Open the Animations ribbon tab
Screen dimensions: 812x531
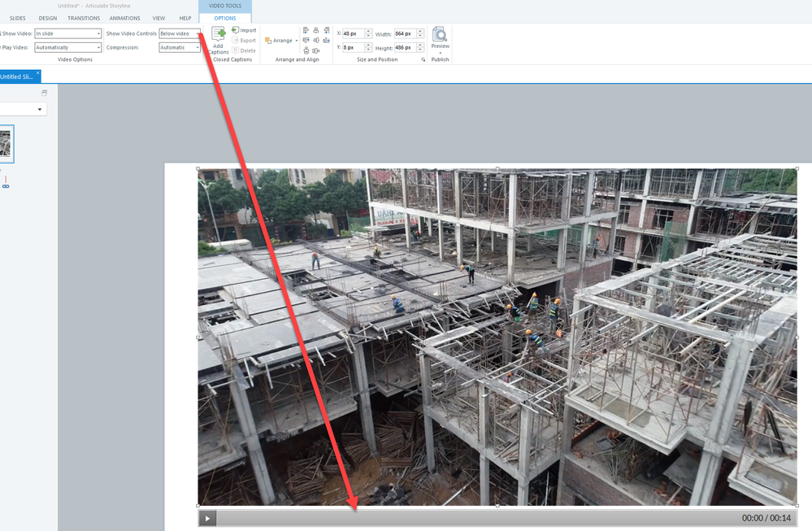pos(124,18)
